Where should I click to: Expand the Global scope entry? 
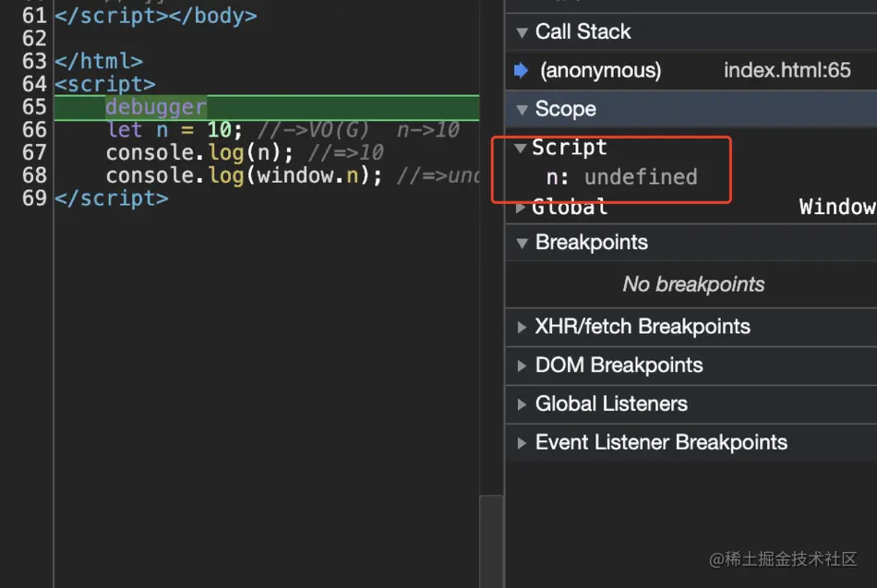pyautogui.click(x=521, y=207)
